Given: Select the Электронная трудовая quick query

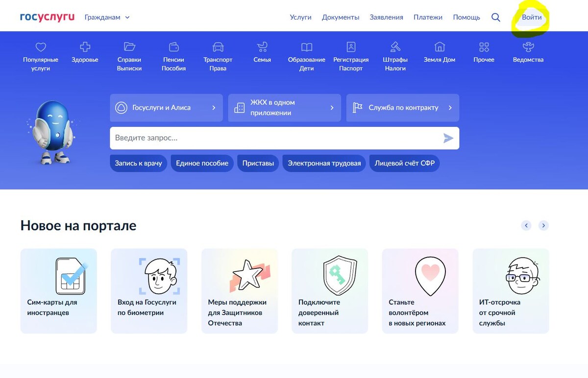Looking at the screenshot, I should [x=324, y=163].
